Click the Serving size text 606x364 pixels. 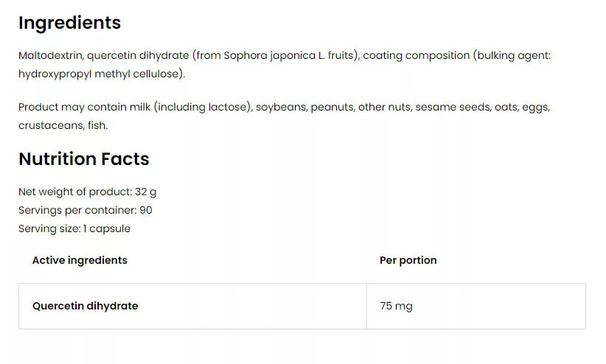point(74,228)
